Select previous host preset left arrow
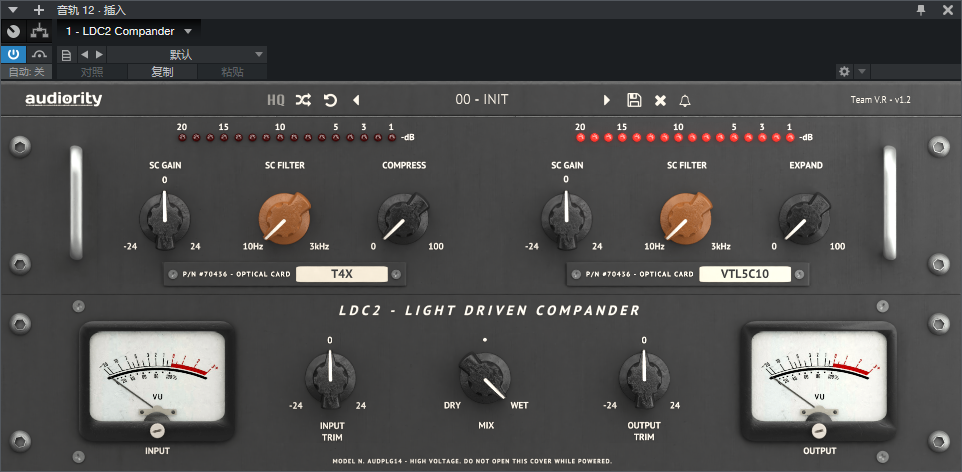The width and height of the screenshot is (962, 472). click(85, 55)
